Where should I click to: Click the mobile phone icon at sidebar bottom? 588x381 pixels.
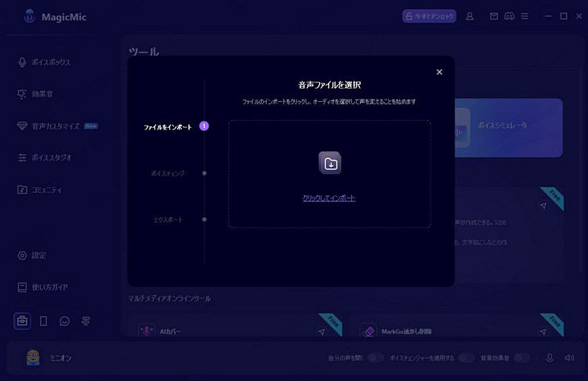click(x=43, y=321)
